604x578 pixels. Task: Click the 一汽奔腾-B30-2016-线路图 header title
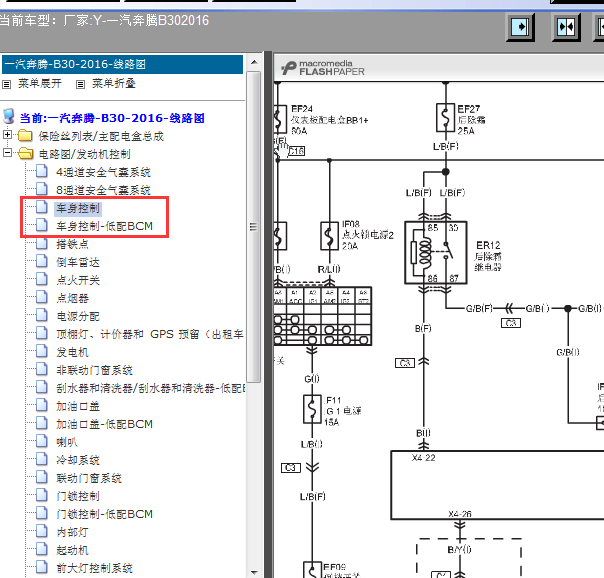tap(76, 64)
